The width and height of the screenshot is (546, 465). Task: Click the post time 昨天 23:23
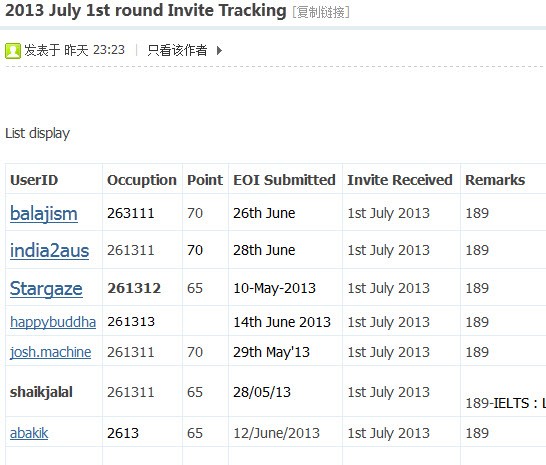tap(94, 50)
